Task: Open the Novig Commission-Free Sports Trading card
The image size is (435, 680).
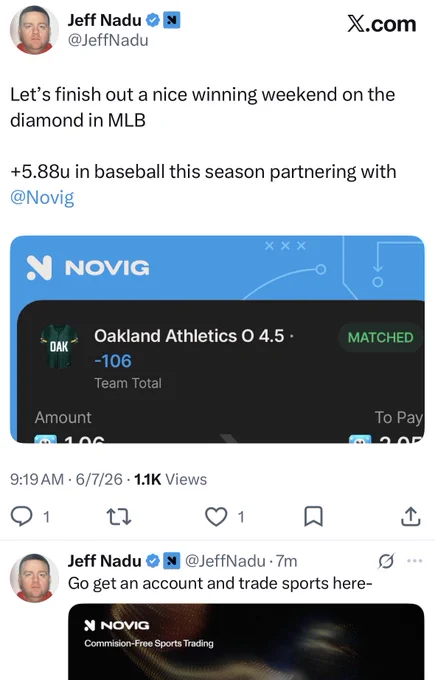Action: (x=246, y=641)
